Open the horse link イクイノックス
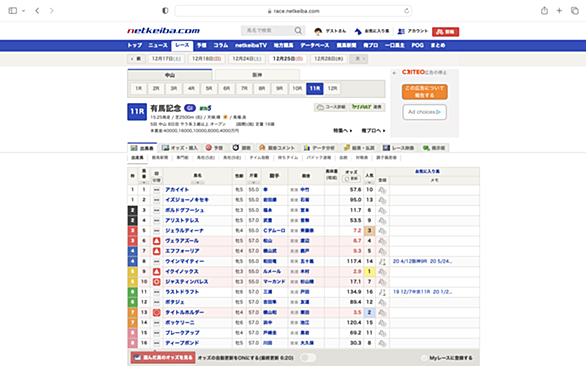Screen dimensions: 586x366 click(x=182, y=271)
